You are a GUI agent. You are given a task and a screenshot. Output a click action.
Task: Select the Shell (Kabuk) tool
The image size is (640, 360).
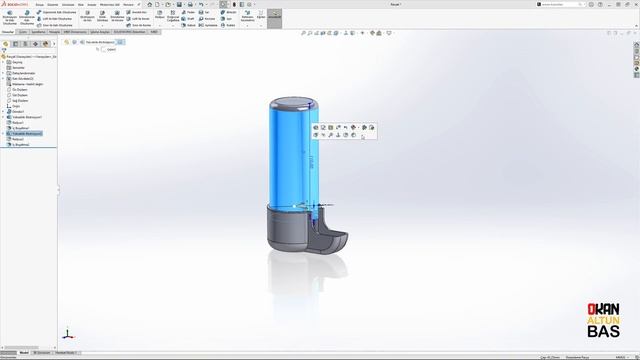tap(188, 25)
